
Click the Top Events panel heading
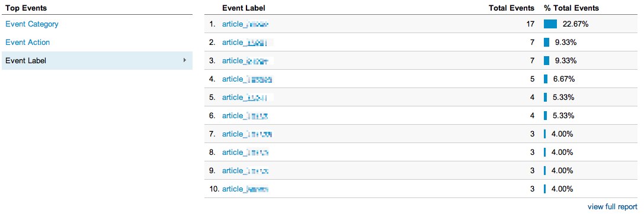click(26, 8)
